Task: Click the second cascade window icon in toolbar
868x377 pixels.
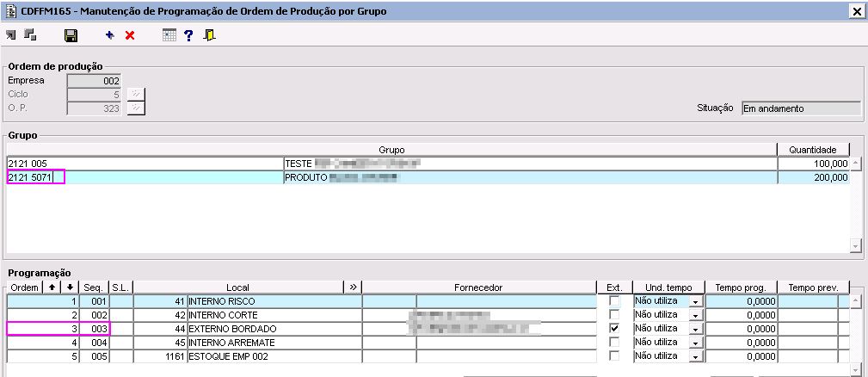Action: (x=30, y=35)
